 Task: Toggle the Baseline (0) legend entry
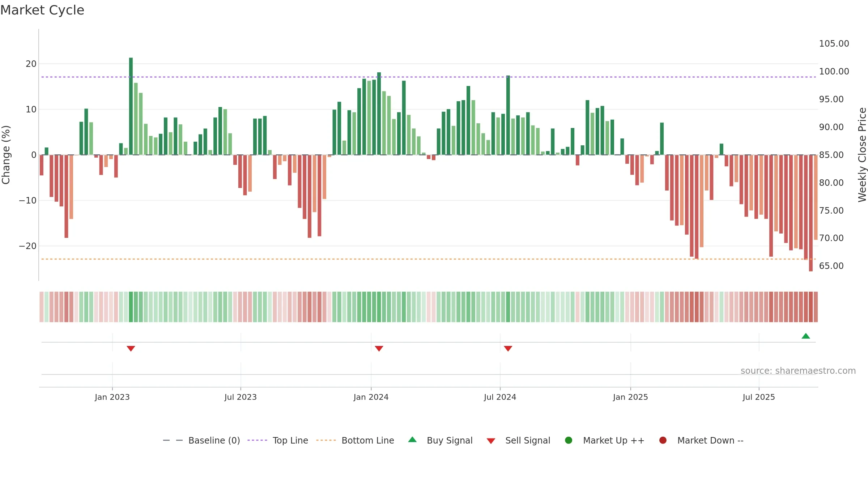[x=201, y=440]
